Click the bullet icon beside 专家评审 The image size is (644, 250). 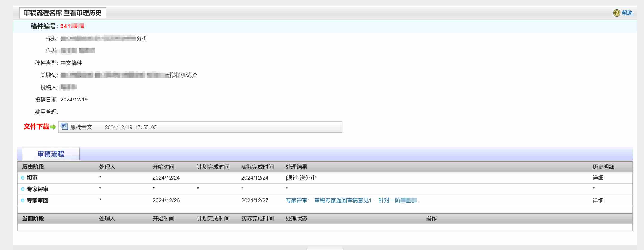coord(23,189)
